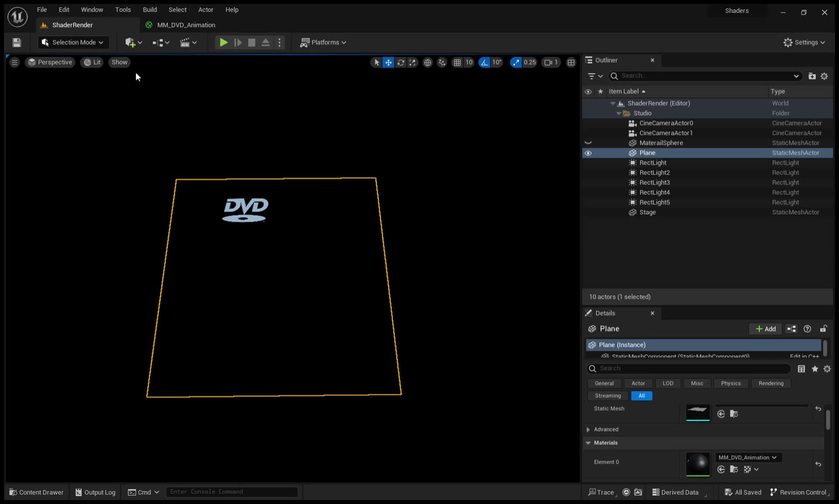Open the cinematics clapperboard dropdown

(x=188, y=42)
